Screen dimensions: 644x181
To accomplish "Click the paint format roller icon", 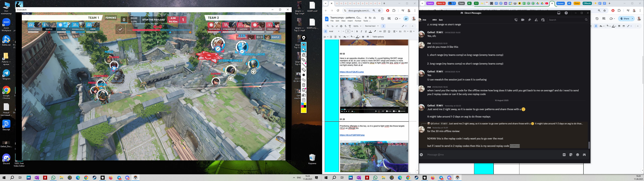I will (x=350, y=26).
